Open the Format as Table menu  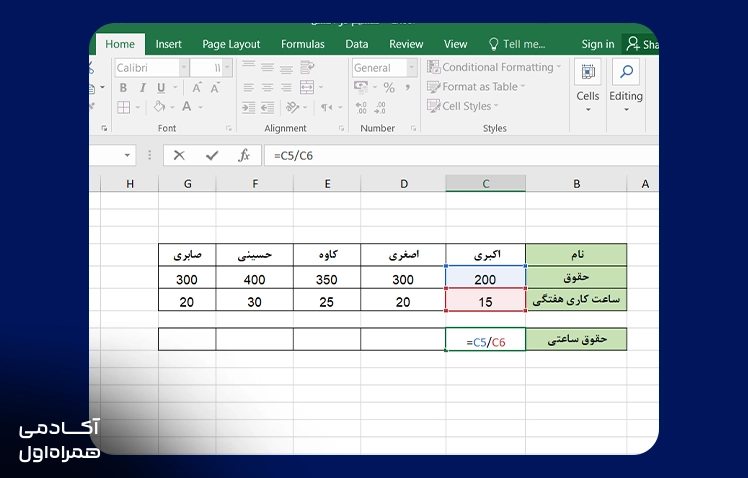tap(476, 87)
